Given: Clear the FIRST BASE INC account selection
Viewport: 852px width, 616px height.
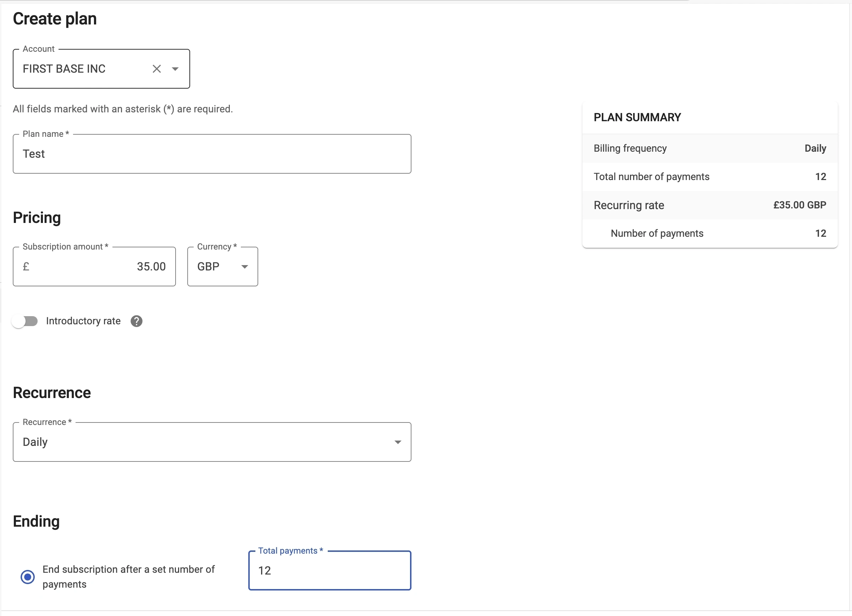Looking at the screenshot, I should (x=157, y=69).
